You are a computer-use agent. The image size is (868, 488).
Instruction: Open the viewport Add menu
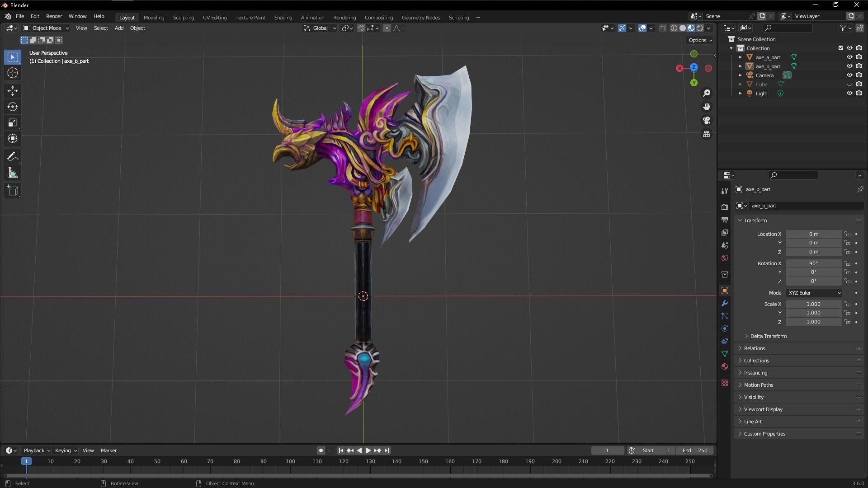[x=119, y=28]
